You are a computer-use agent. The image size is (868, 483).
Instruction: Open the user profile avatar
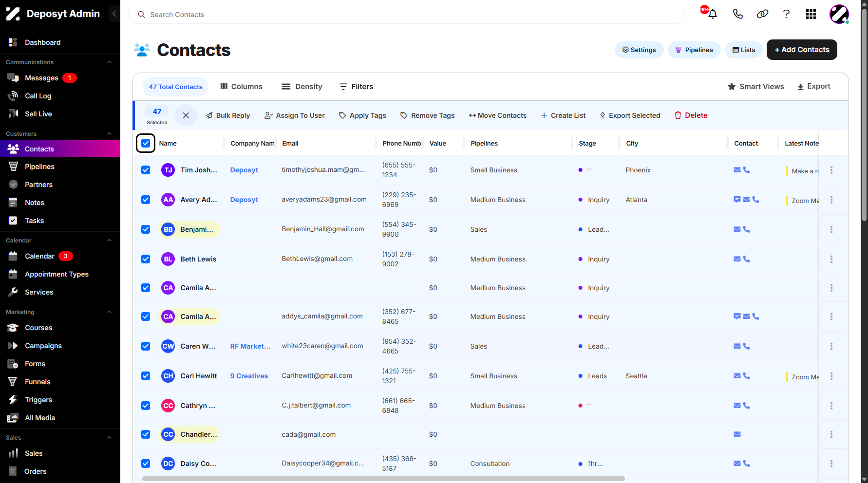[x=839, y=14]
